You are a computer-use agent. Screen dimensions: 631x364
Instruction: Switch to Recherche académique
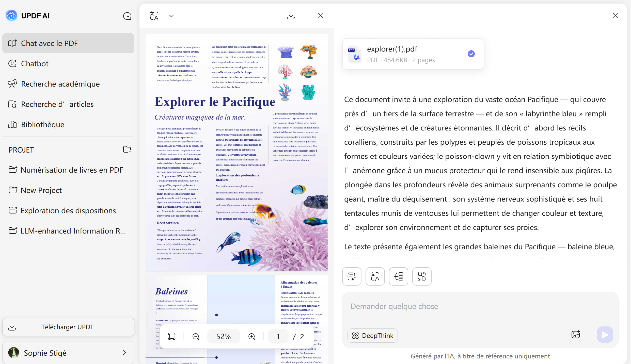tap(60, 84)
